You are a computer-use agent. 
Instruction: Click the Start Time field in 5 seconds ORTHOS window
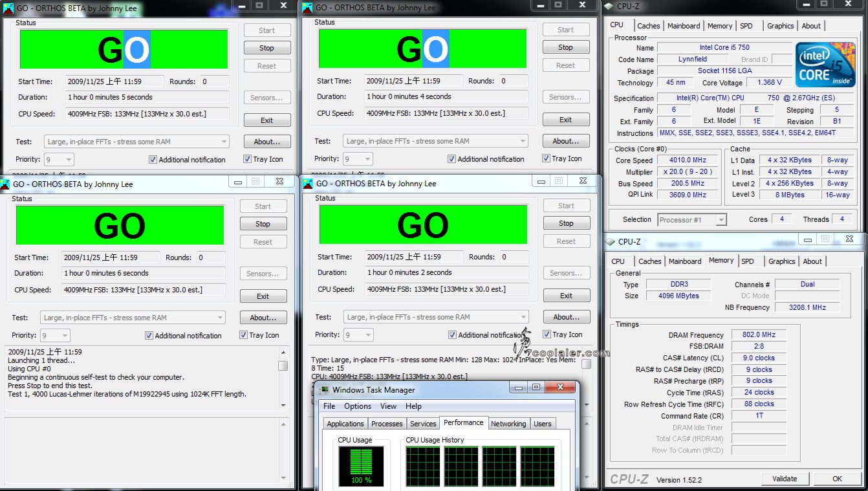tap(114, 82)
